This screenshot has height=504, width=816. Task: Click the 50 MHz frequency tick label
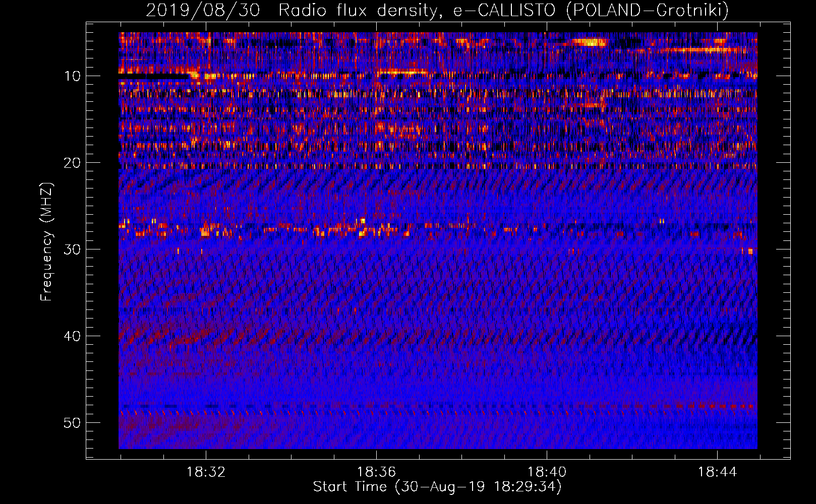click(72, 423)
